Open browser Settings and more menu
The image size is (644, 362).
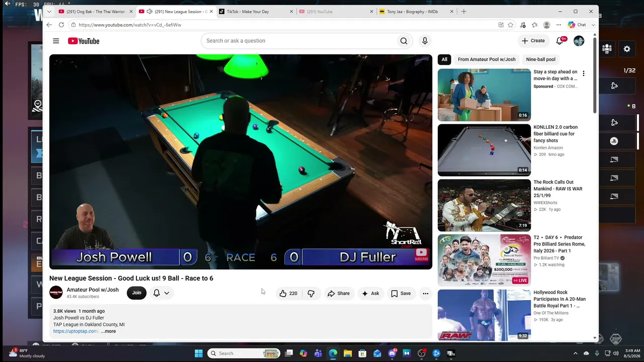[x=558, y=25]
